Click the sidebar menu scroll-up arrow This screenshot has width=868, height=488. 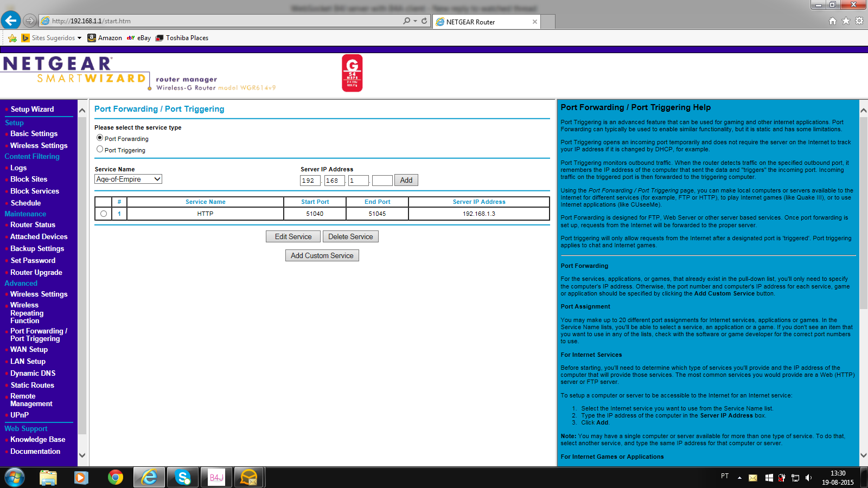(x=82, y=111)
